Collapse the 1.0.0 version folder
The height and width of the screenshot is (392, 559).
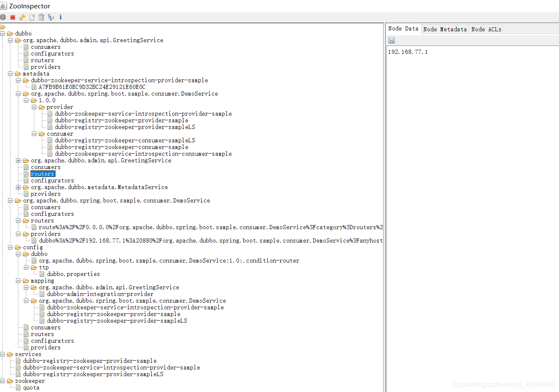pos(26,100)
